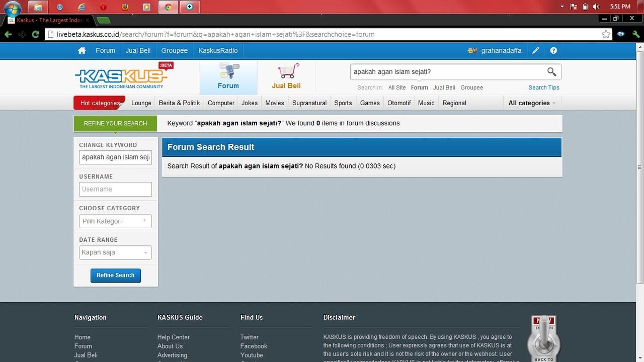
Task: Open Forum in the blue top bar
Action: [105, 50]
